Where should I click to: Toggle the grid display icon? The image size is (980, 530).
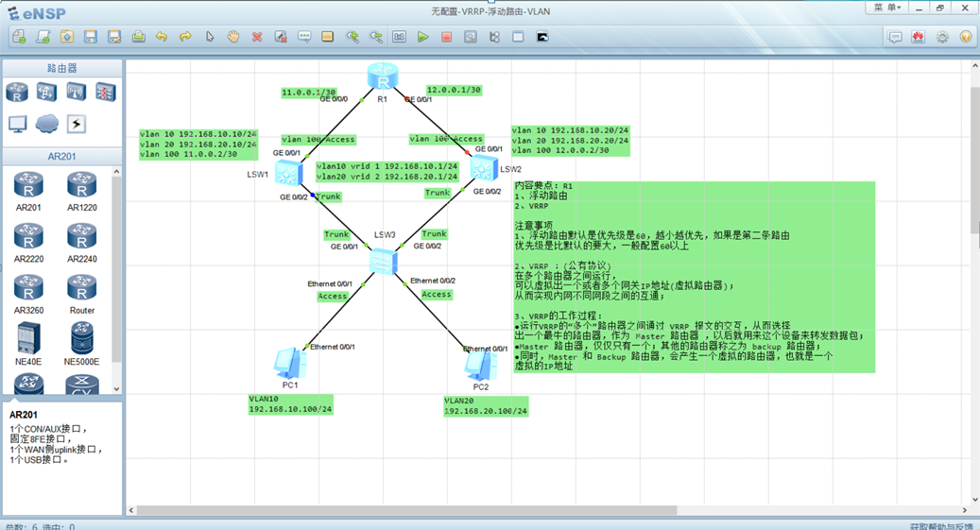[518, 37]
